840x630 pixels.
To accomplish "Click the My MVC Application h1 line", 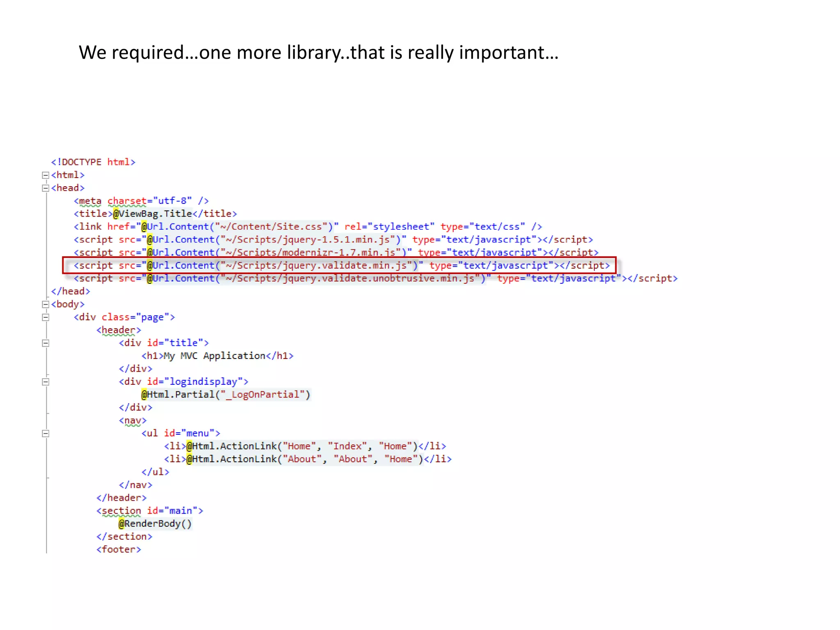I will coord(217,356).
